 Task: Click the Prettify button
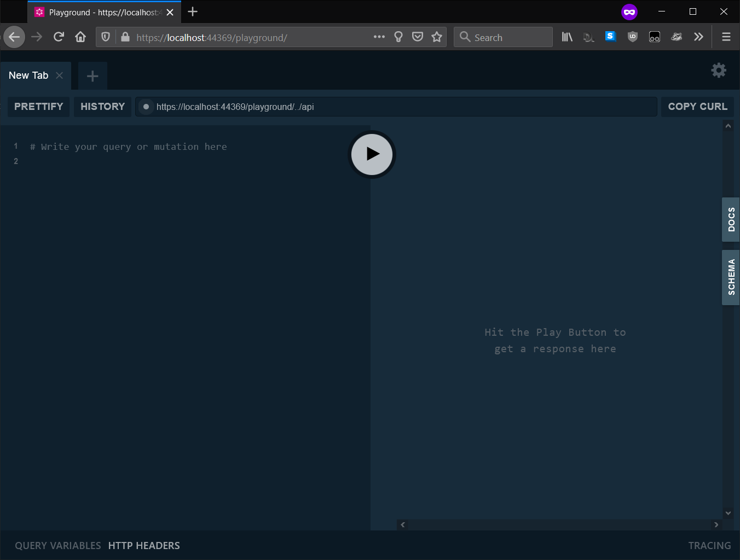(39, 107)
